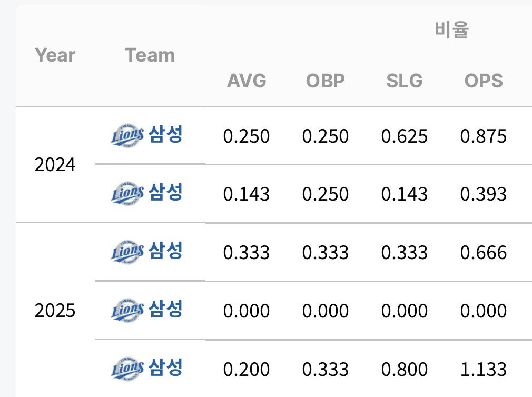
Task: Click the Lions logo beside 0.143 AVG row
Action: pyautogui.click(x=127, y=193)
